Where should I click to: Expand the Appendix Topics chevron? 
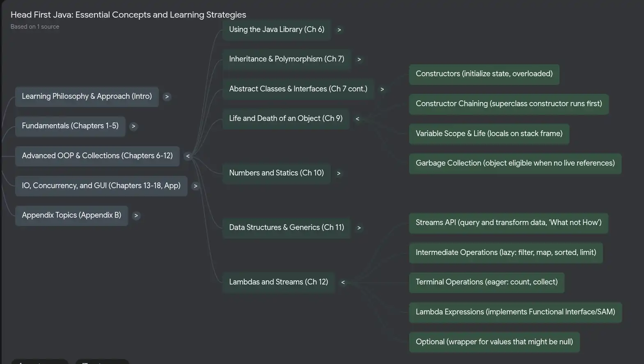[x=136, y=216]
